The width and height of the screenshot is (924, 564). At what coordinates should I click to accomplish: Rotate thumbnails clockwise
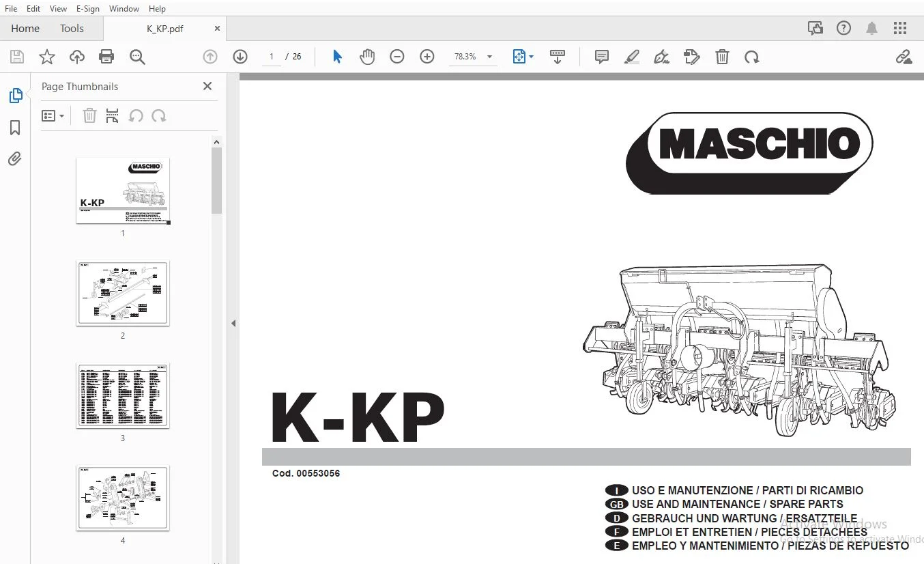[x=159, y=116]
